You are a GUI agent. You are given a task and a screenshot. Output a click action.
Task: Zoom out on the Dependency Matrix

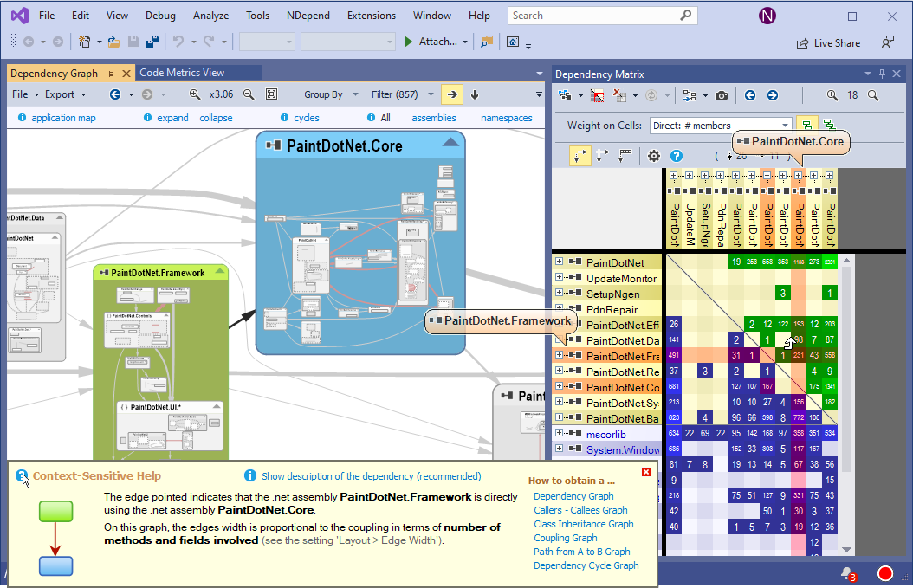(873, 95)
